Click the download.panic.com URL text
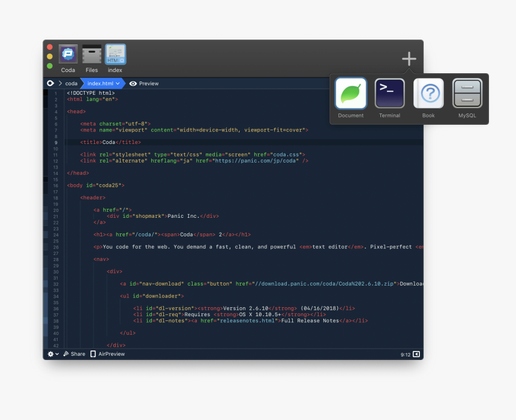The height and width of the screenshot is (420, 516). point(324,284)
